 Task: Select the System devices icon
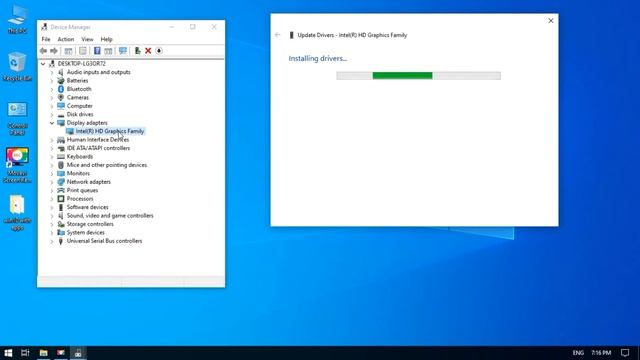pyautogui.click(x=61, y=233)
